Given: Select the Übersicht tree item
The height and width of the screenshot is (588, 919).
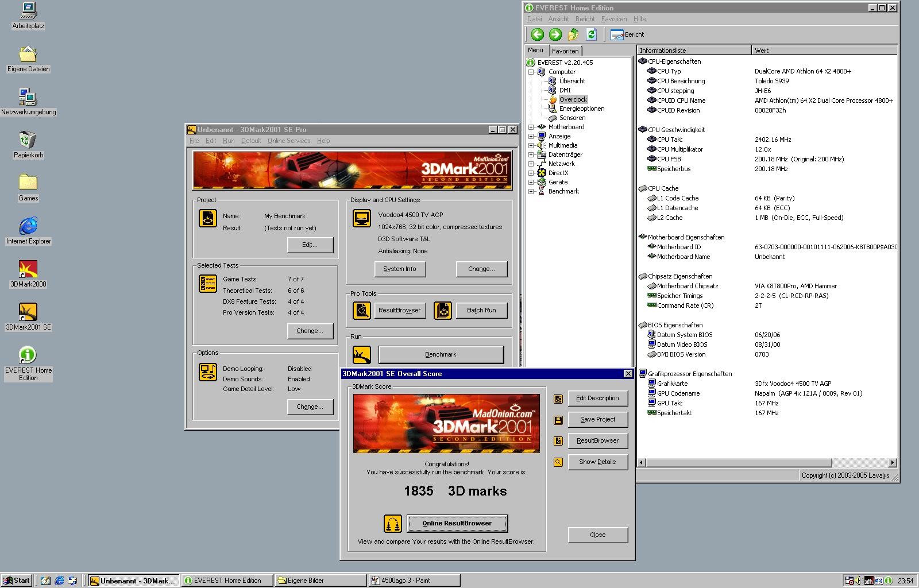Looking at the screenshot, I should click(x=572, y=81).
